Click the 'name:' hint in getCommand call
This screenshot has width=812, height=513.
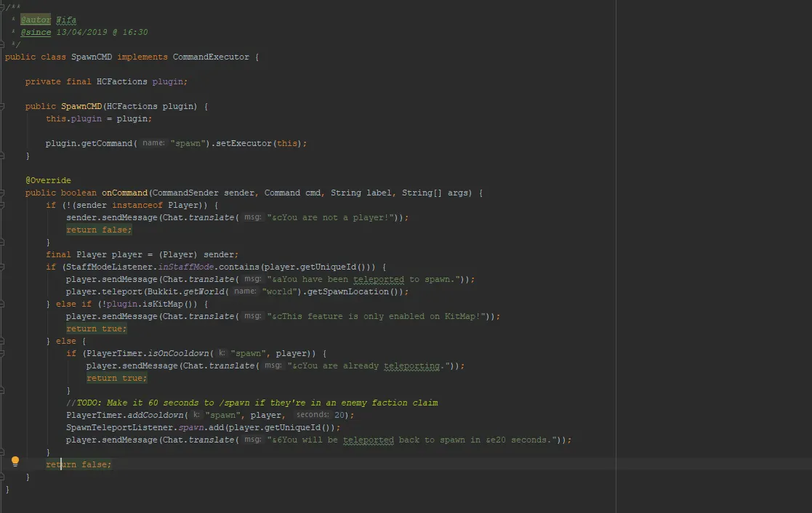tap(153, 143)
